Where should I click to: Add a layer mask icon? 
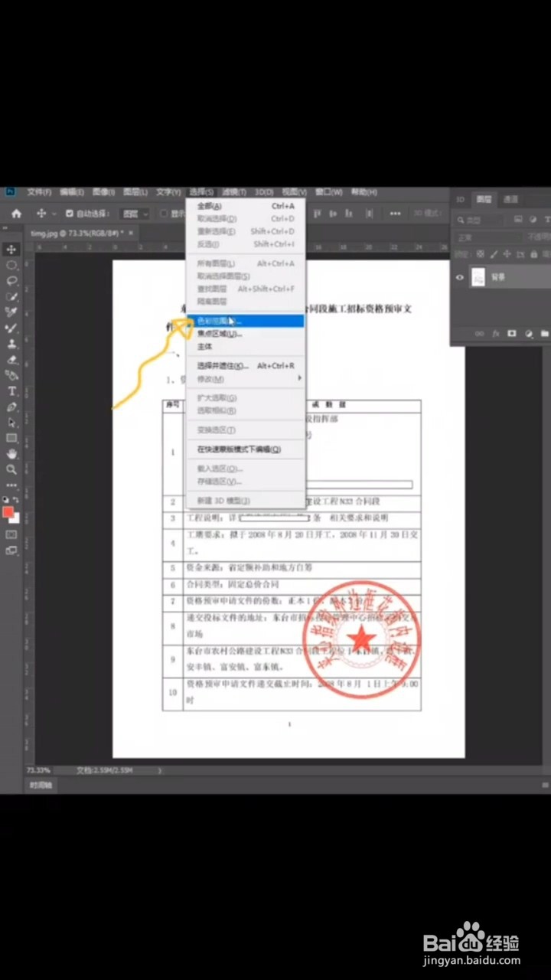pyautogui.click(x=511, y=333)
